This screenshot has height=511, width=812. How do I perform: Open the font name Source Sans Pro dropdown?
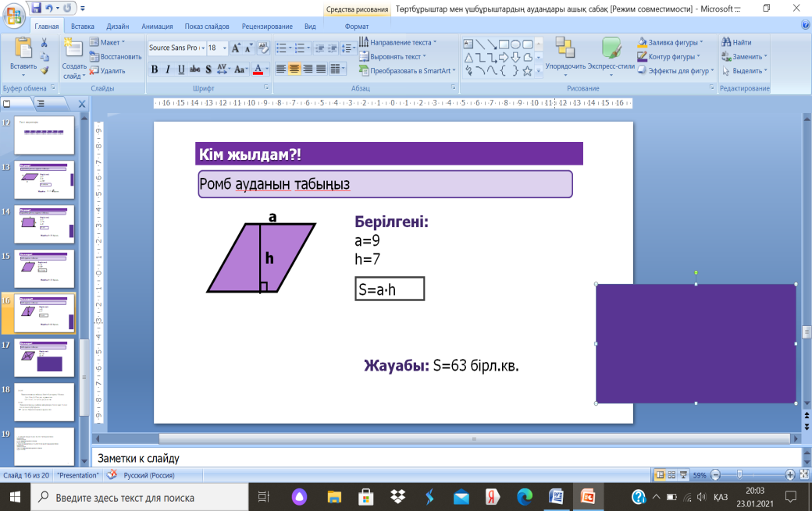point(202,48)
